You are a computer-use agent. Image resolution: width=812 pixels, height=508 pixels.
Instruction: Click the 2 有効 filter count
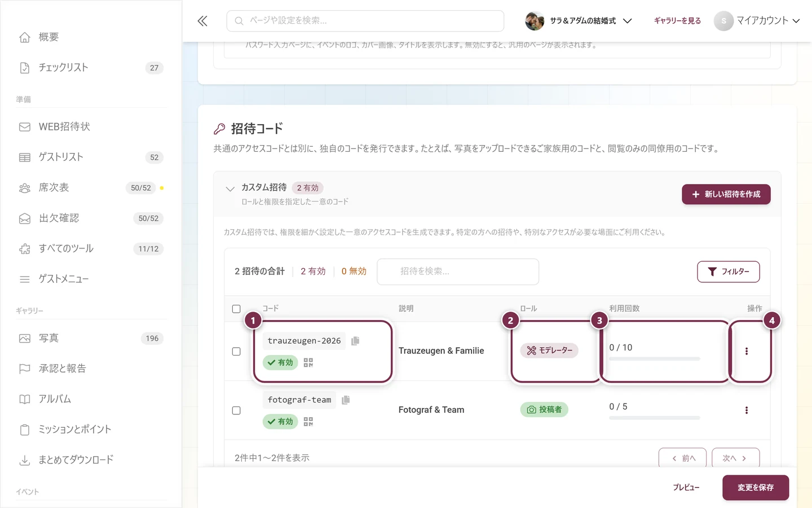point(313,271)
